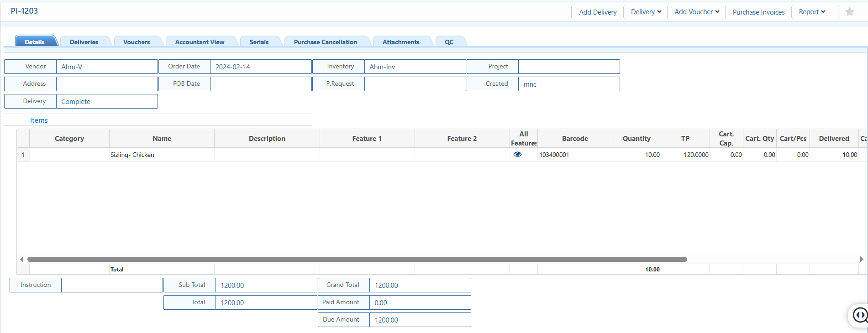Click the Total field below Sub Total
The width and height of the screenshot is (868, 333).
point(266,302)
